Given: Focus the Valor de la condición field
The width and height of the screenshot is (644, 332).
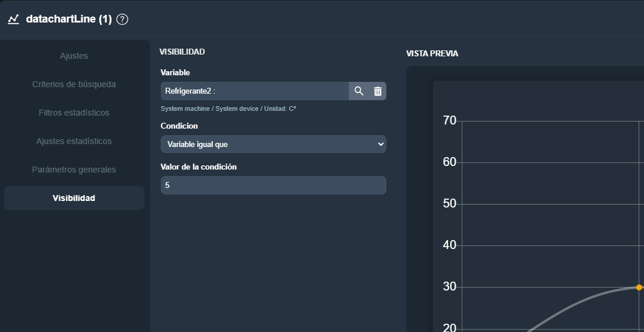Looking at the screenshot, I should (x=273, y=185).
